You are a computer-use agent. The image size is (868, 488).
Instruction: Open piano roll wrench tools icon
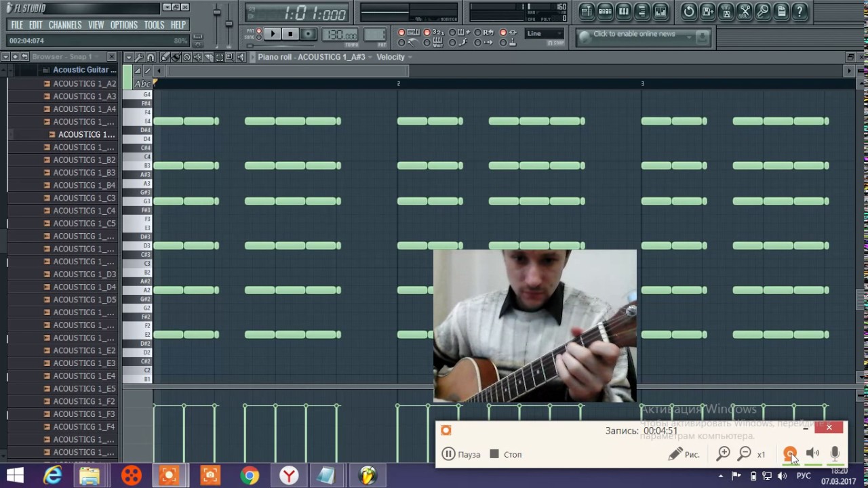140,57
